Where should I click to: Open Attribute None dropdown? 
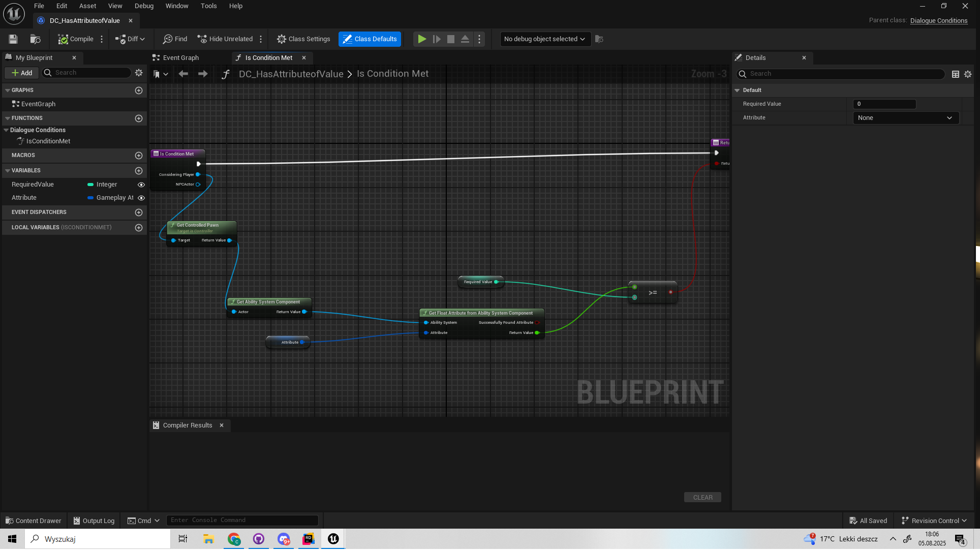pyautogui.click(x=905, y=118)
